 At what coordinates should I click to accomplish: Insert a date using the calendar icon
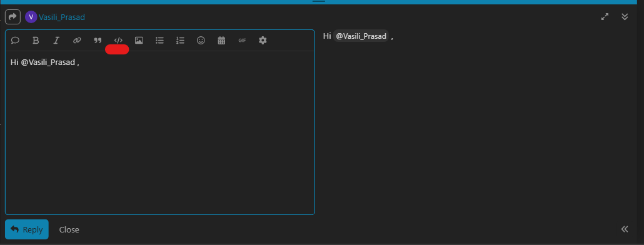point(221,40)
